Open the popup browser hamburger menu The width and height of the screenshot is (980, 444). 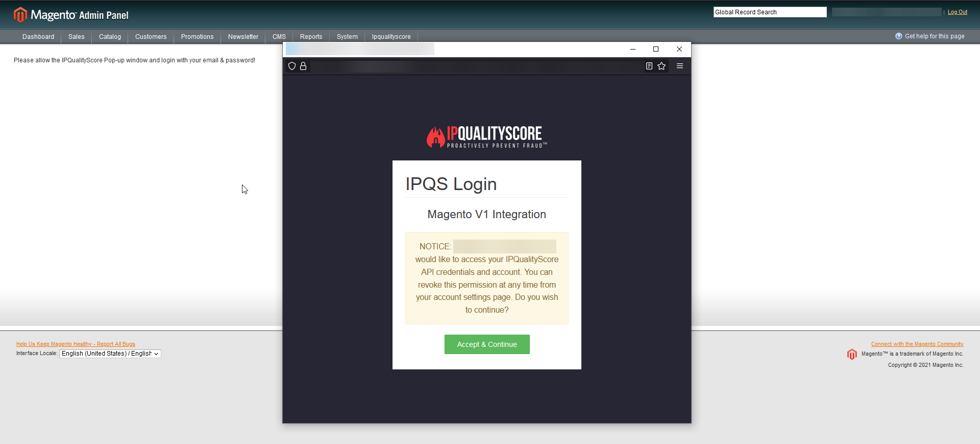tap(680, 66)
